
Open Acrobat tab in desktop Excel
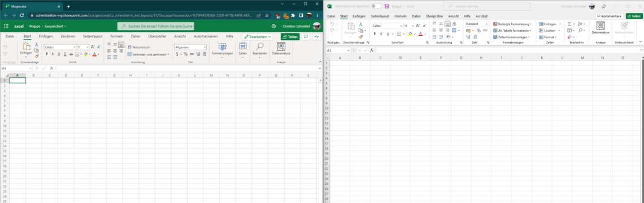pos(481,16)
